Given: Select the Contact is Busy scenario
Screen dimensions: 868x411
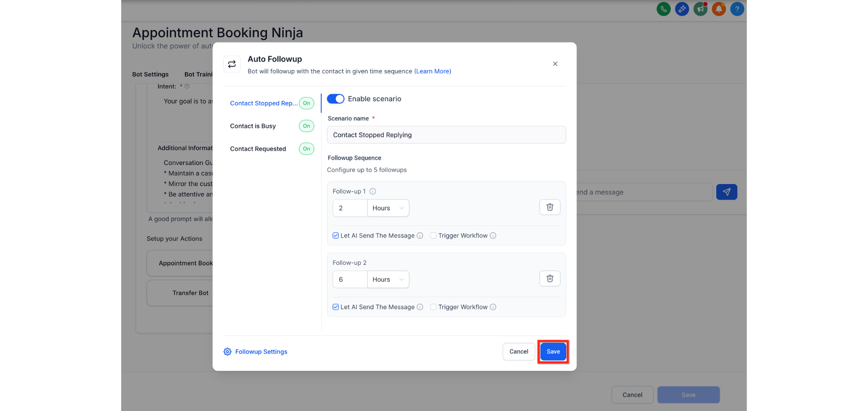Looking at the screenshot, I should [x=253, y=126].
